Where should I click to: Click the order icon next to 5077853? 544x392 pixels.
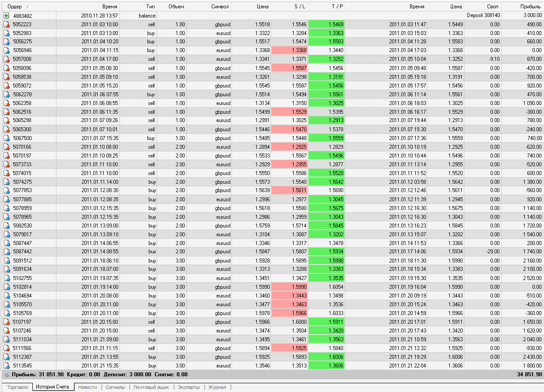point(6,190)
